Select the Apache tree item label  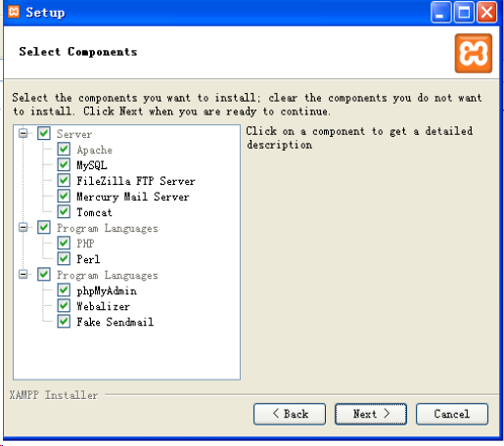[x=94, y=150]
